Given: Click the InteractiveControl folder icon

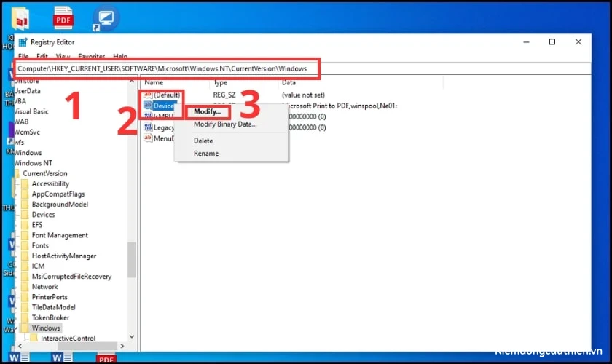Looking at the screenshot, I should pyautogui.click(x=34, y=339).
